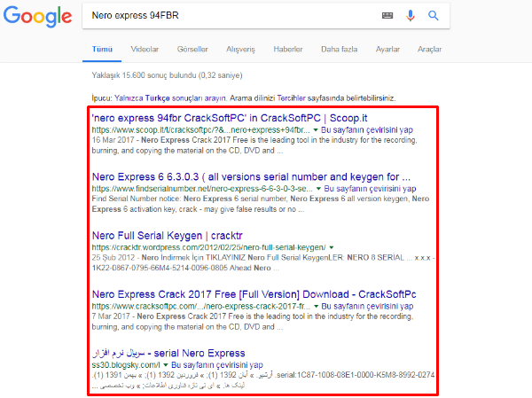
Task: Open the Haberler tab
Action: pyautogui.click(x=288, y=50)
